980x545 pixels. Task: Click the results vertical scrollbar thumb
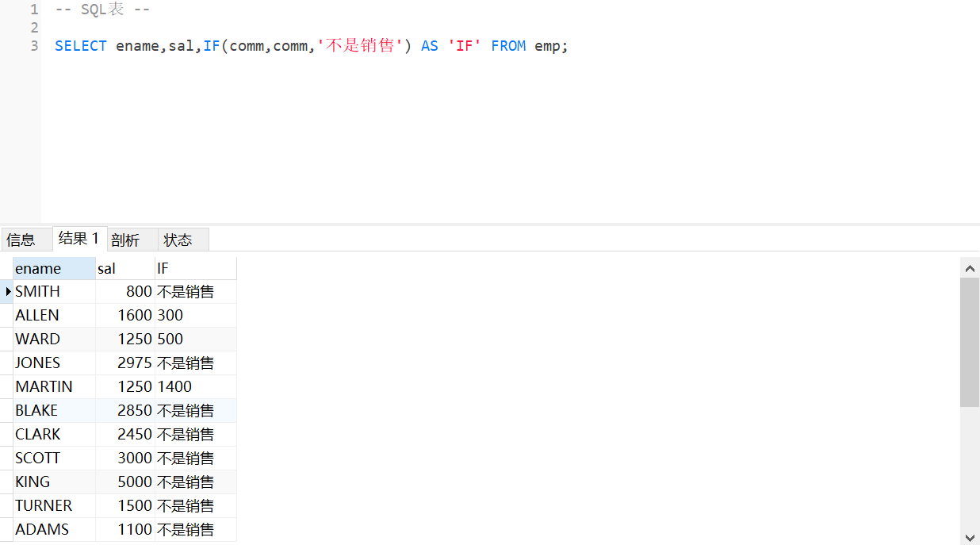click(970, 342)
